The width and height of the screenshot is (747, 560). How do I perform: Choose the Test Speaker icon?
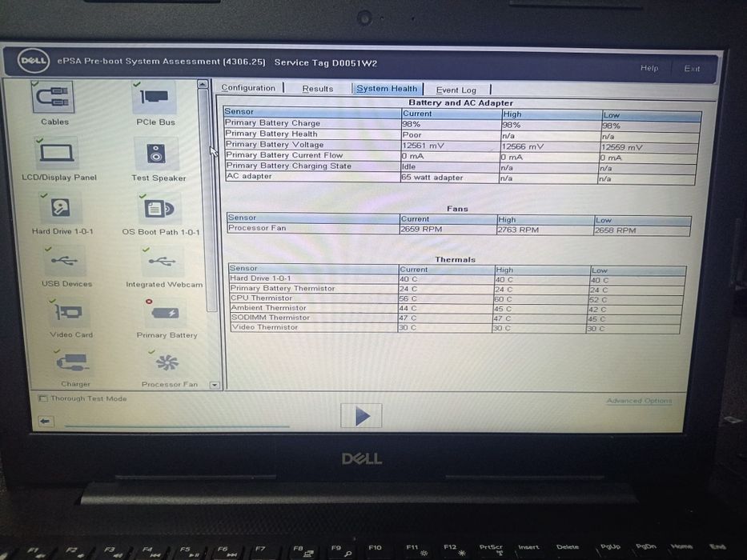(x=156, y=154)
